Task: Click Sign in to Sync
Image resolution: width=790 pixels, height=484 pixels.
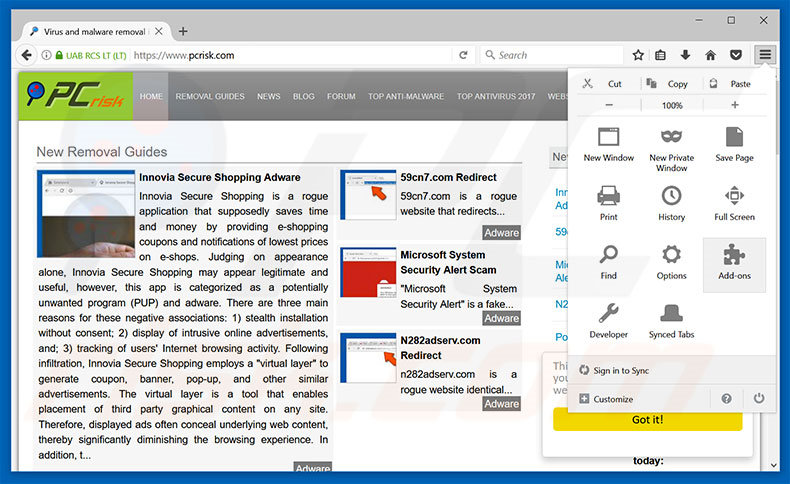Action: click(x=621, y=371)
